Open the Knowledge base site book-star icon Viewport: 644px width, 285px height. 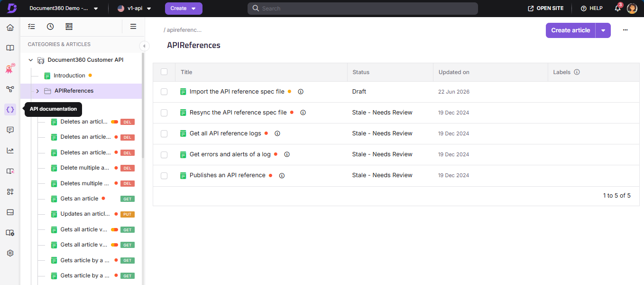[10, 171]
